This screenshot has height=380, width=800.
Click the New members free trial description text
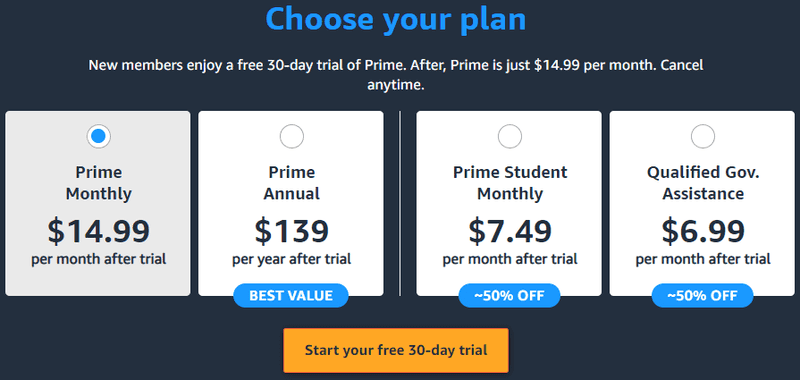click(396, 75)
